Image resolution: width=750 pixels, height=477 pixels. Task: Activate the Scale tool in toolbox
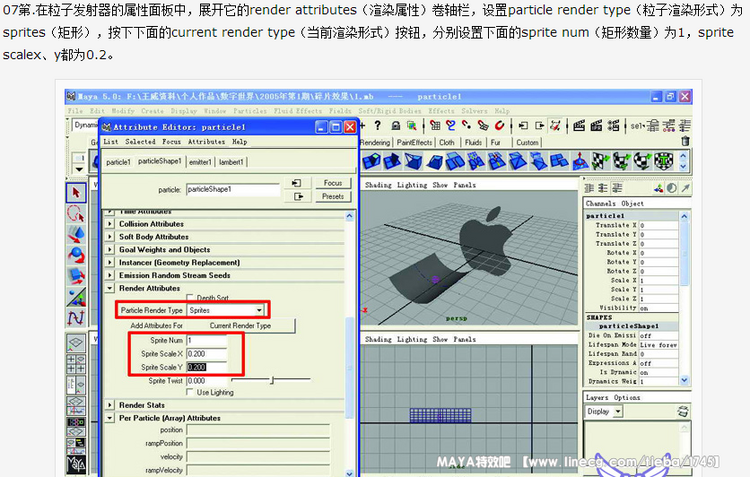pyautogui.click(x=76, y=276)
